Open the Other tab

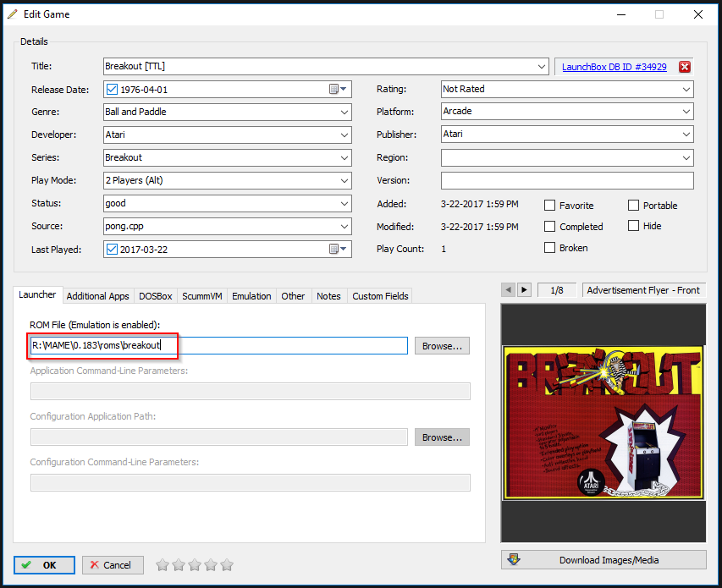[293, 296]
